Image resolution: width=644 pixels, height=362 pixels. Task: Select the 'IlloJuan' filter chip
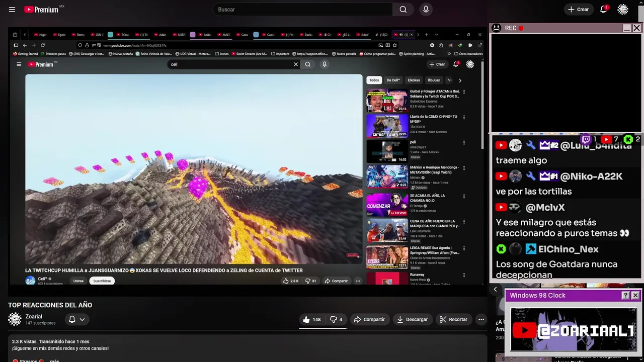pyautogui.click(x=434, y=80)
